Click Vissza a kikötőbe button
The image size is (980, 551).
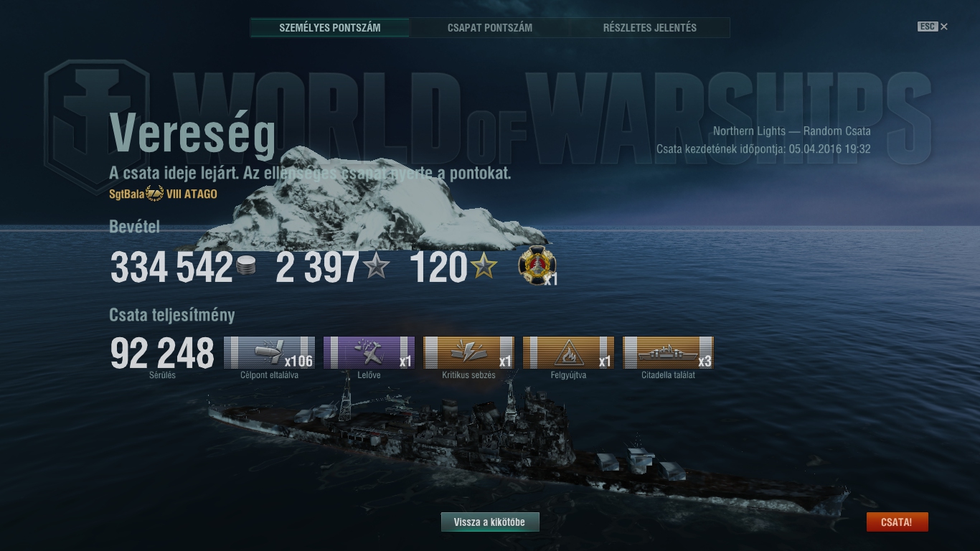(x=490, y=522)
